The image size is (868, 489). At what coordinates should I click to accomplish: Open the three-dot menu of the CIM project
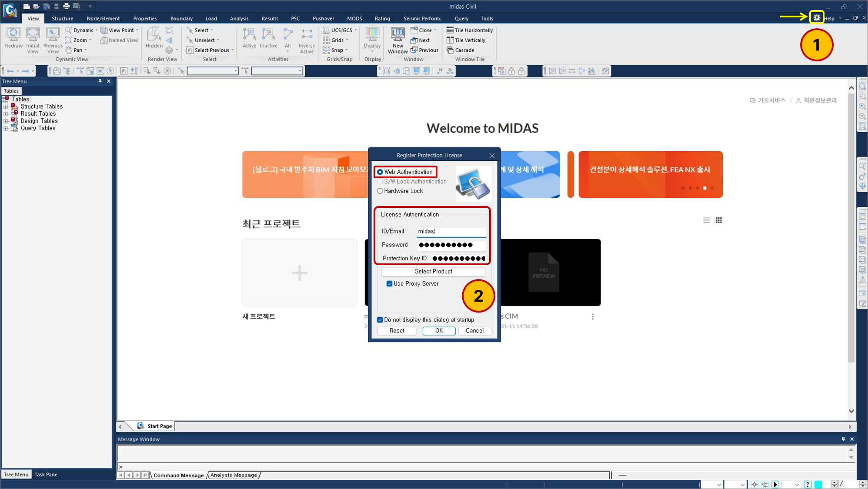pyautogui.click(x=593, y=316)
